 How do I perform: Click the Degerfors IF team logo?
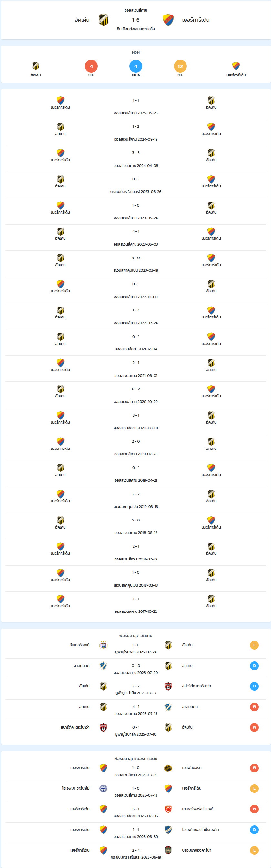coord(168,809)
